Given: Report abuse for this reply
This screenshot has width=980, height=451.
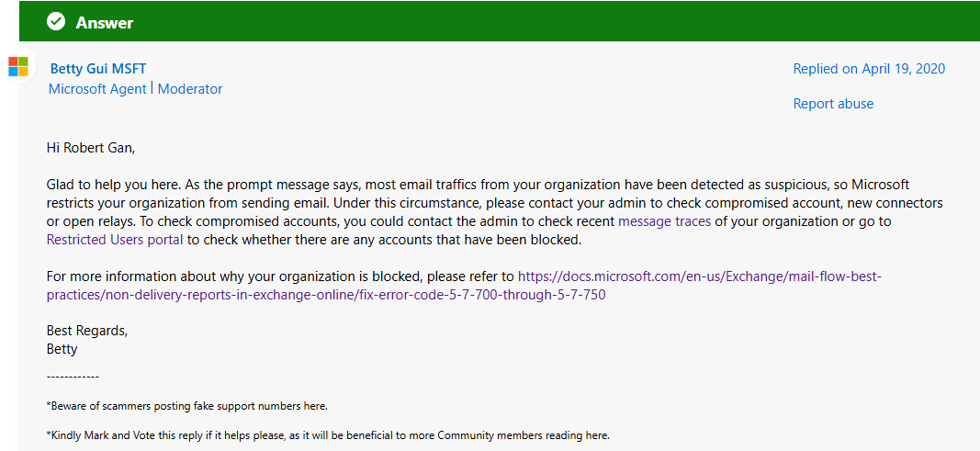Looking at the screenshot, I should (x=833, y=104).
